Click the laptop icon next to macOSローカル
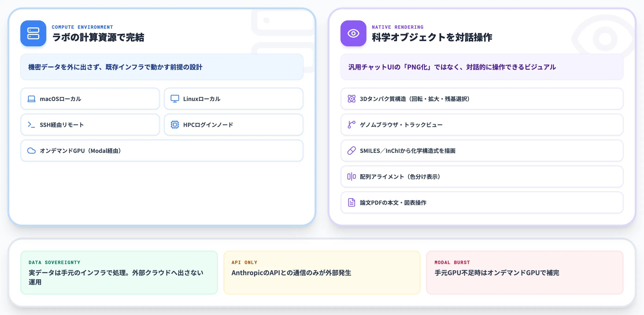 pyautogui.click(x=31, y=99)
